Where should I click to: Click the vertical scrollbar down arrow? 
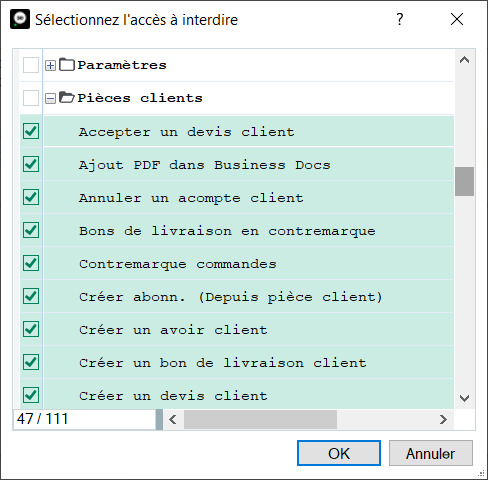[x=464, y=398]
